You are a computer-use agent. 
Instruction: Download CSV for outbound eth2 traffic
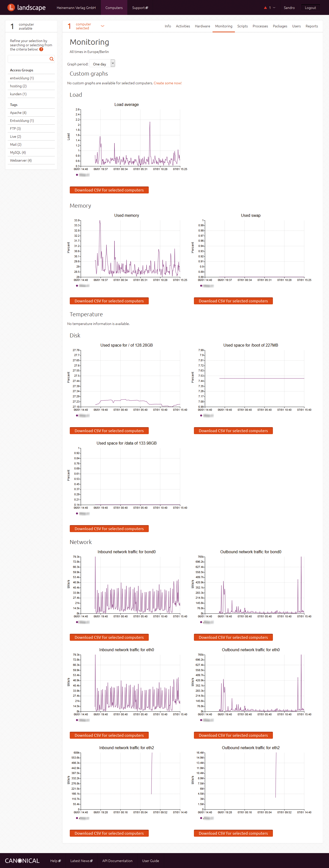click(233, 833)
